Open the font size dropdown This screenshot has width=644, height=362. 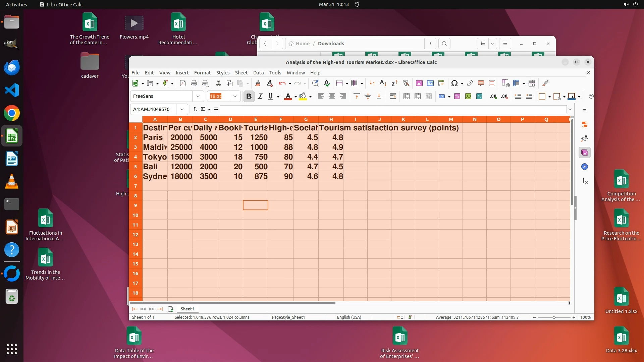[235, 97]
